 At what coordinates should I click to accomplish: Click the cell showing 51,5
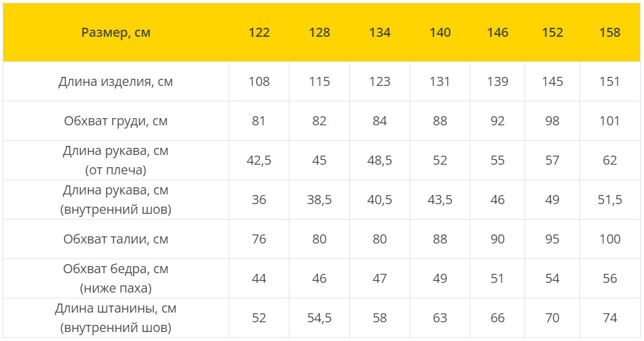tap(610, 200)
